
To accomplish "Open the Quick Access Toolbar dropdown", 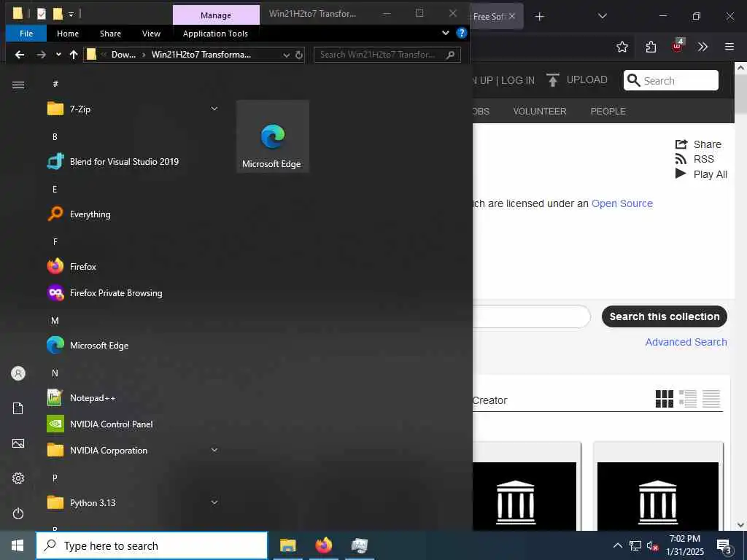I will 71,15.
